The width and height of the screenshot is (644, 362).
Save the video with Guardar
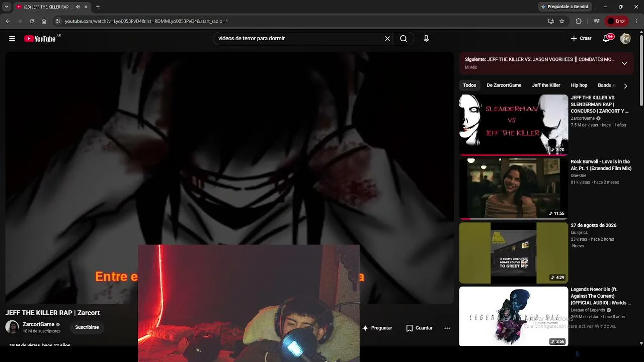[419, 328]
